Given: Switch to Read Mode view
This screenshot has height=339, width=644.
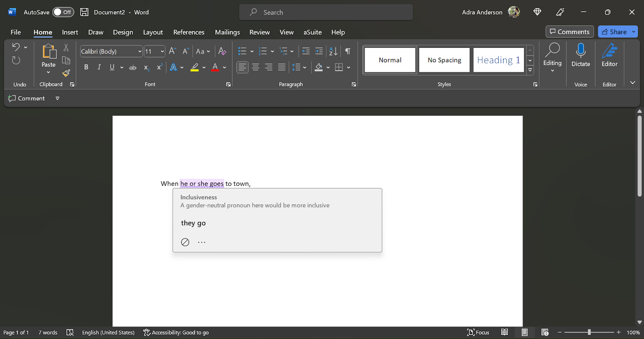Looking at the screenshot, I should pos(504,332).
